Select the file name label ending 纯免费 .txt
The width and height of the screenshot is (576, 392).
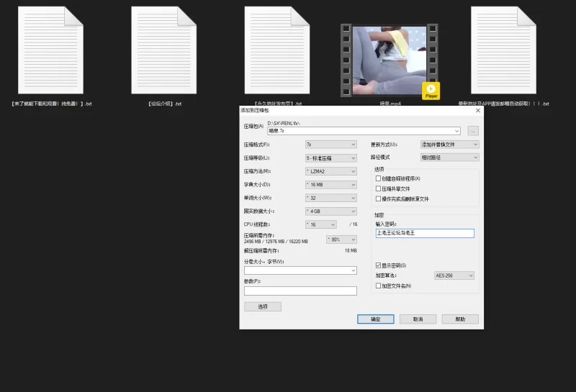coord(51,104)
